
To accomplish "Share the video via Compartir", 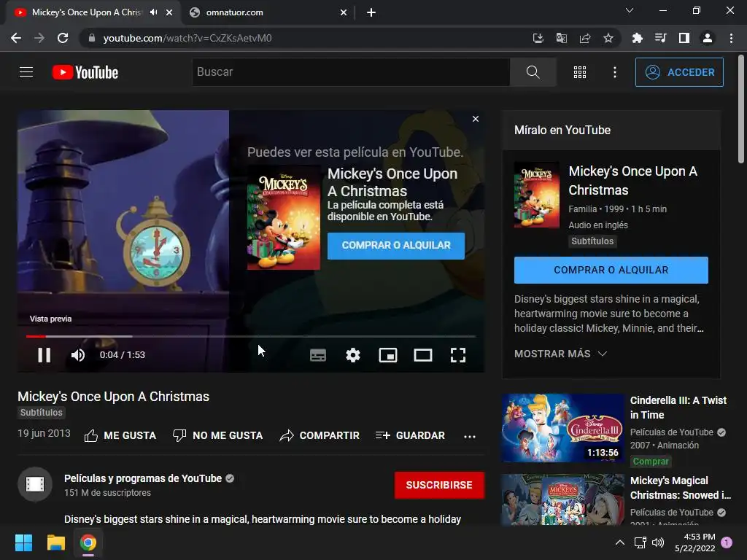I will [320, 436].
